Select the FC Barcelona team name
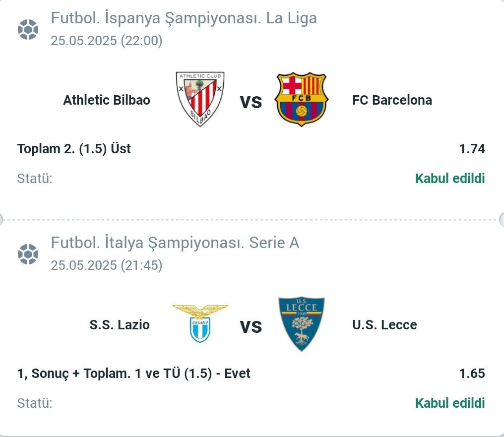The image size is (504, 437). point(392,100)
